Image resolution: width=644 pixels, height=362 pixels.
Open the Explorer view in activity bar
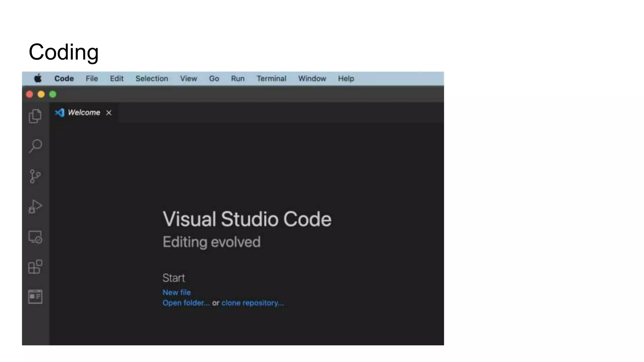35,116
